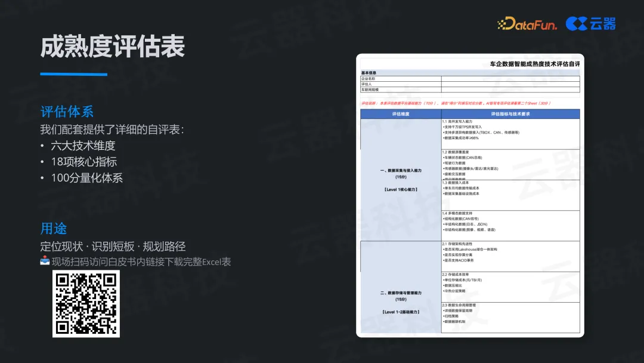The width and height of the screenshot is (644, 363).
Task: Click the 云器 logo
Action: (590, 24)
